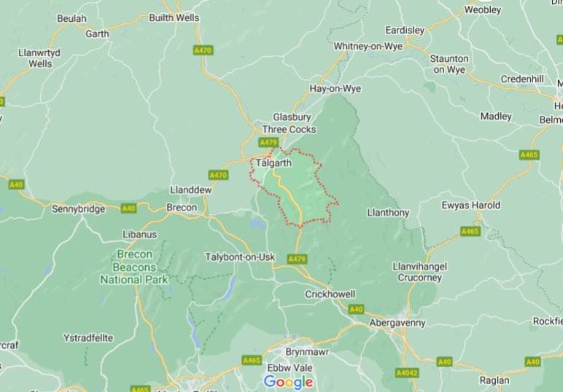The image size is (563, 392).
Task: Select the Brecon town label
Action: tap(182, 208)
